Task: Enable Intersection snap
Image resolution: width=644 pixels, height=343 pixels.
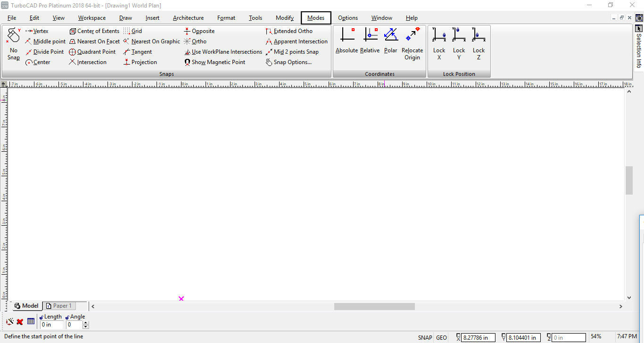Action: [88, 62]
